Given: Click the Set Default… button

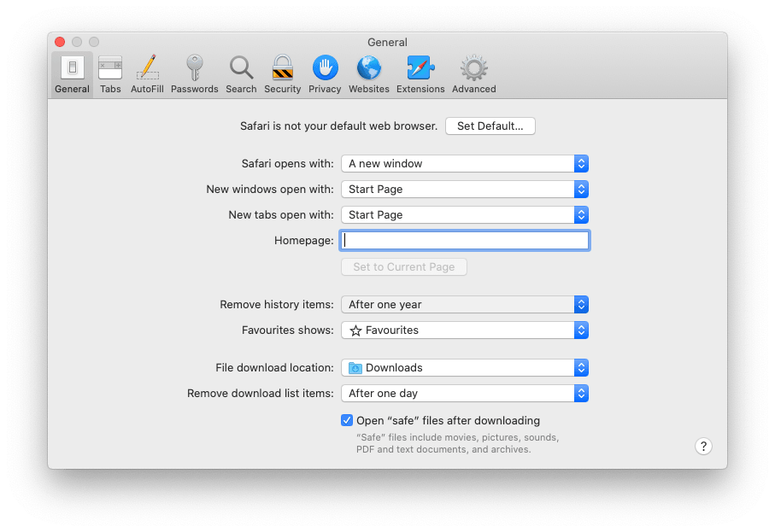Looking at the screenshot, I should pyautogui.click(x=490, y=126).
